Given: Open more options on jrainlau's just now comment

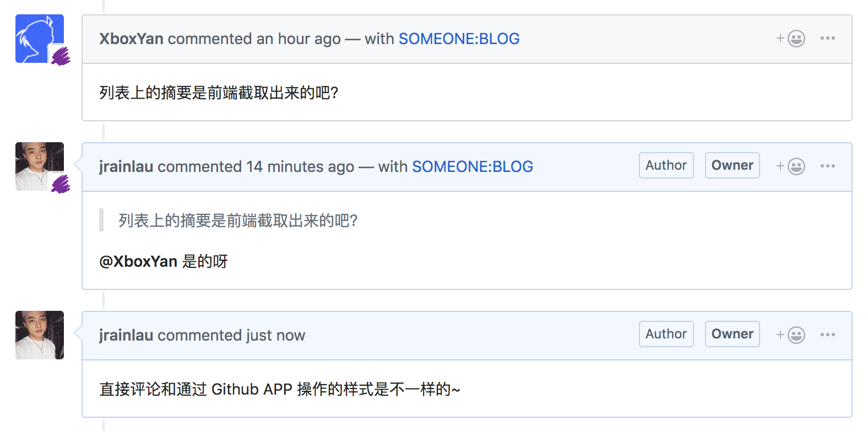Looking at the screenshot, I should pos(828,335).
